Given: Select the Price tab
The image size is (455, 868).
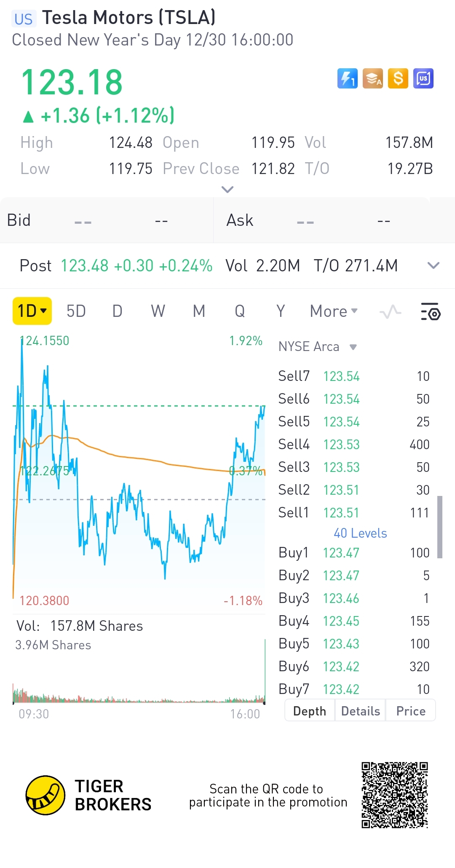Looking at the screenshot, I should click(x=411, y=711).
